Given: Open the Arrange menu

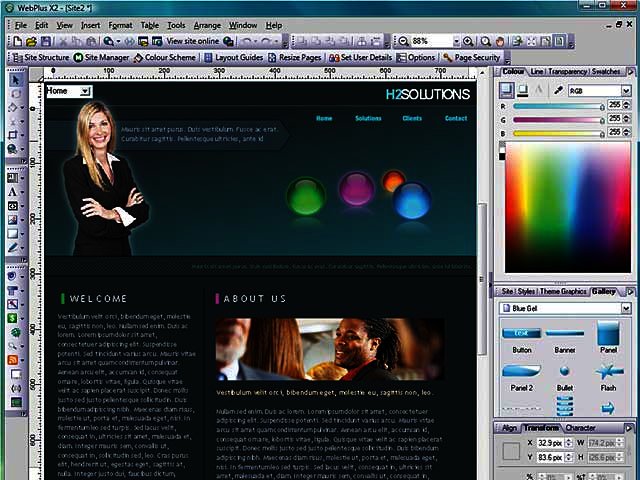Looking at the screenshot, I should [207, 24].
